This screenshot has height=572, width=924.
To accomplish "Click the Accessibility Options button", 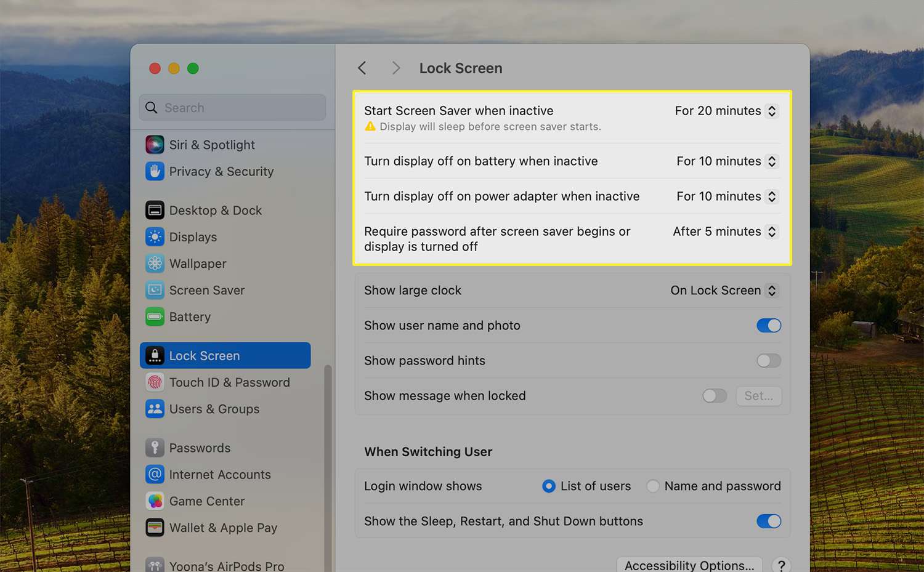I will (689, 565).
